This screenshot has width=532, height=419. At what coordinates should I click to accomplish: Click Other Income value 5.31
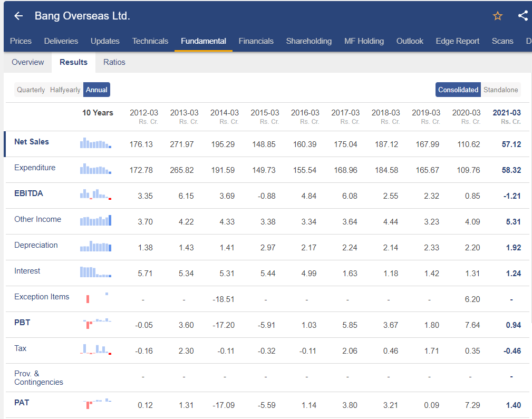[x=514, y=221]
